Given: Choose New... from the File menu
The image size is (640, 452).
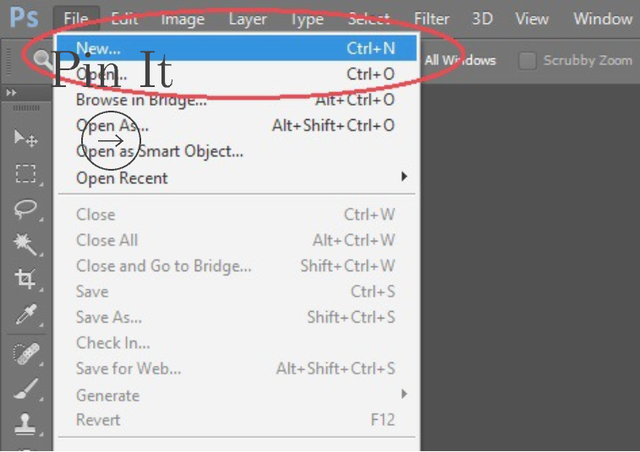Looking at the screenshot, I should [236, 48].
